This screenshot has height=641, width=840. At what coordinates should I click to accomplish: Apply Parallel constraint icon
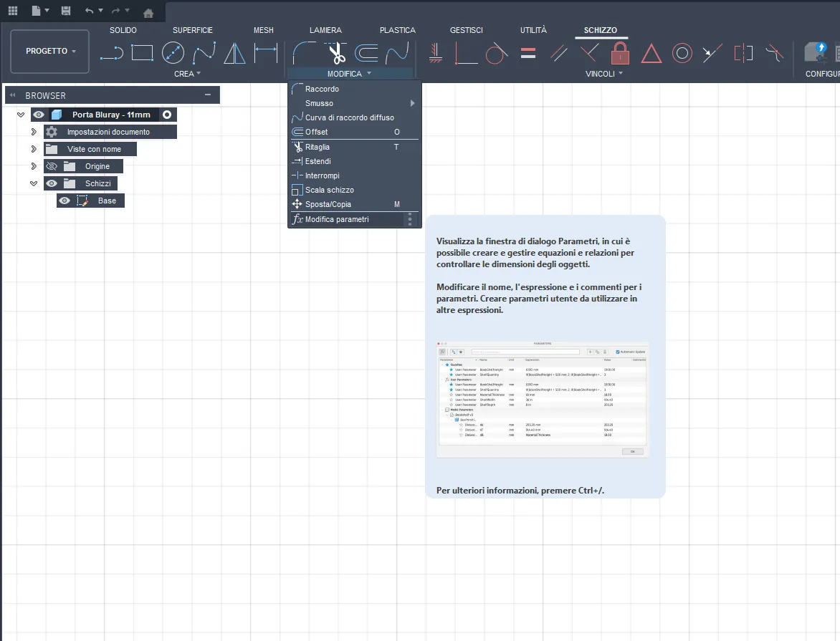click(x=559, y=53)
